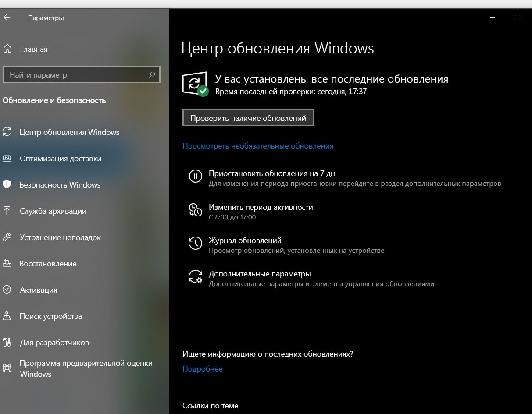The image size is (532, 414).
Task: Click the Устранение неполадок wrench icon
Action: [x=7, y=237]
